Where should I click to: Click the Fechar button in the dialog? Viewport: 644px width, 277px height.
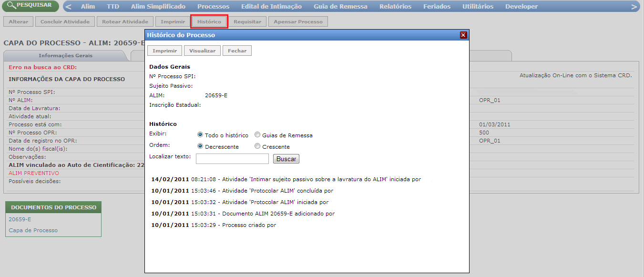[x=237, y=51]
